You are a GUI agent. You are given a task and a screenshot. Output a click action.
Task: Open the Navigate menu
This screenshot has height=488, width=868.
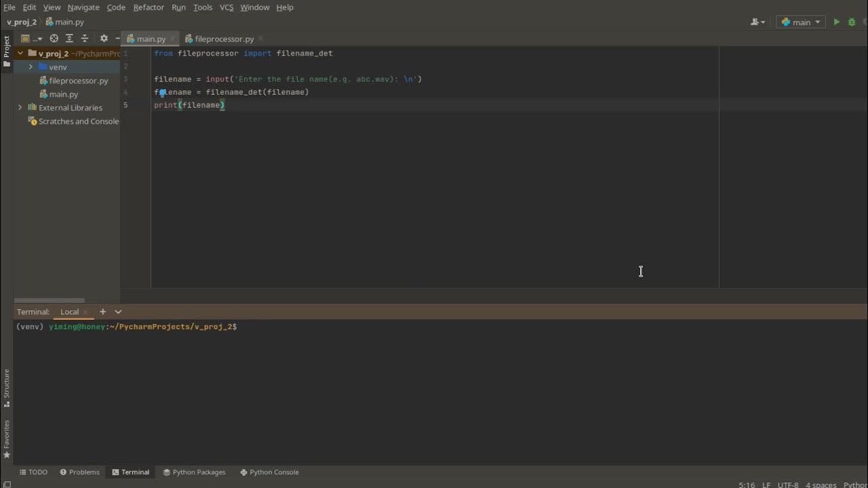pos(83,7)
